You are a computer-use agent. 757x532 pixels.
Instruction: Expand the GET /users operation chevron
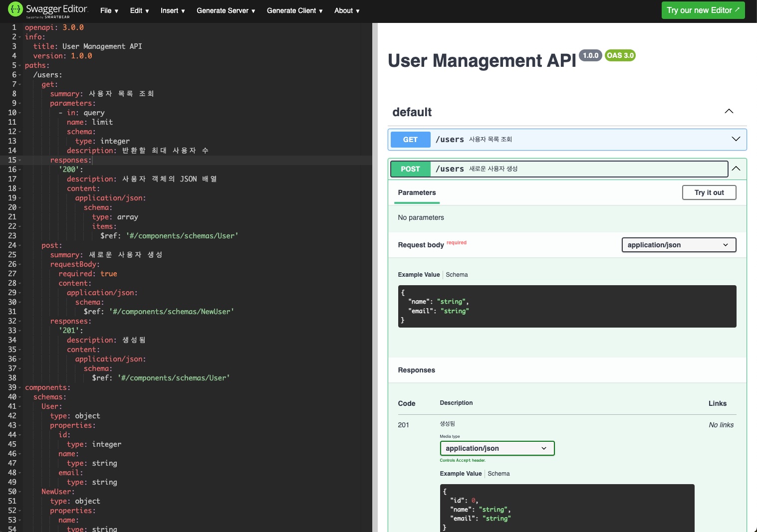point(736,139)
